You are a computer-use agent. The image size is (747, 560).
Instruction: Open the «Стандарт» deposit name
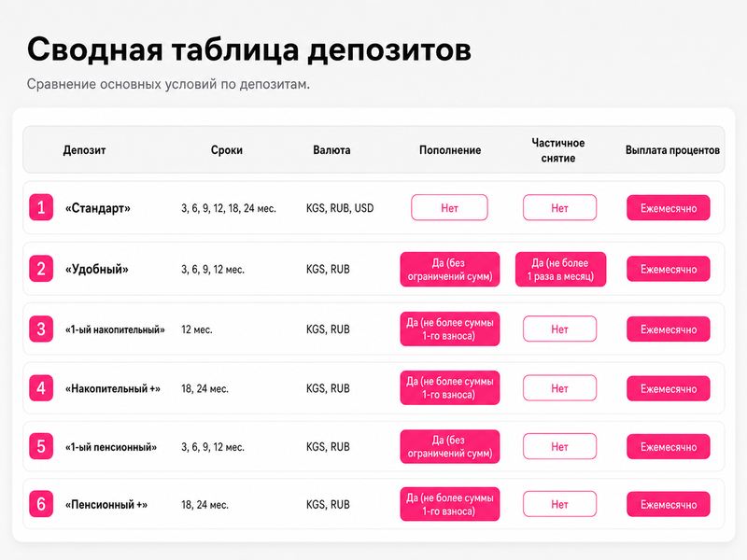(98, 208)
